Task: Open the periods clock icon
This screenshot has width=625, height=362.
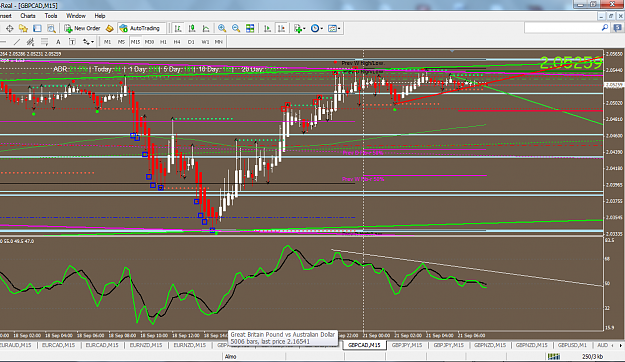Action: [315, 28]
